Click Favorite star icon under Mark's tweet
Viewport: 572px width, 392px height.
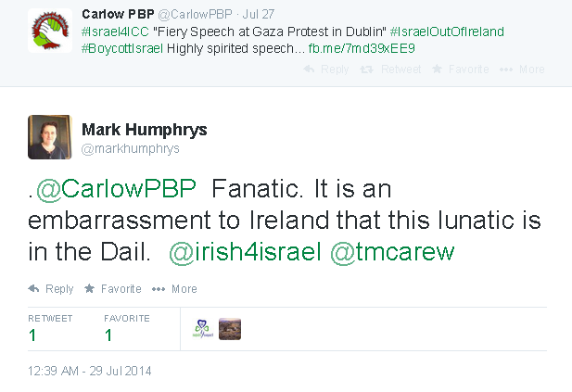(x=89, y=288)
